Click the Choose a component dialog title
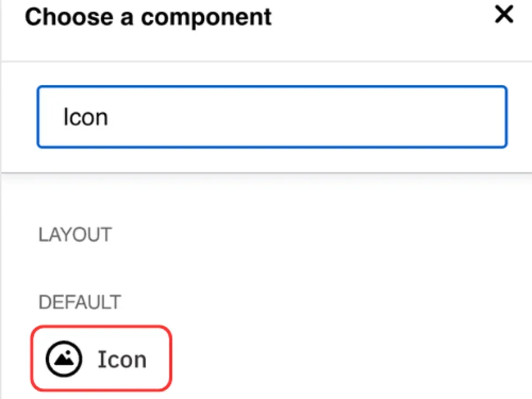This screenshot has height=399, width=532. (147, 17)
